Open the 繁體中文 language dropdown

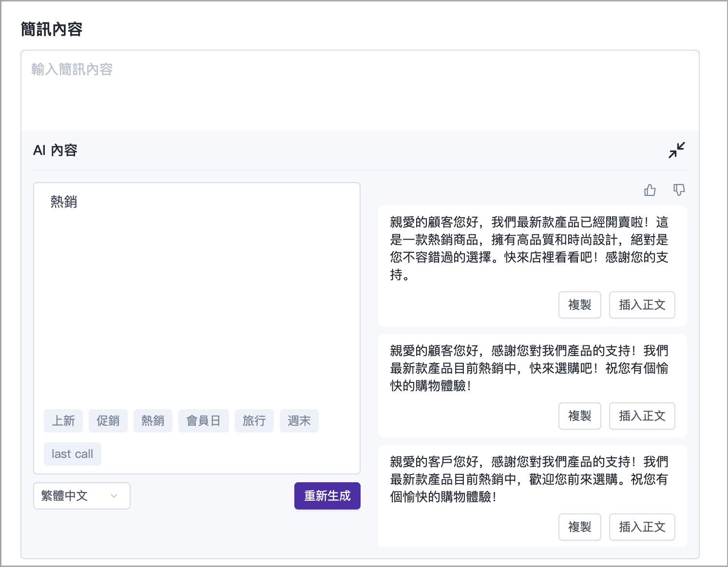[x=81, y=496]
